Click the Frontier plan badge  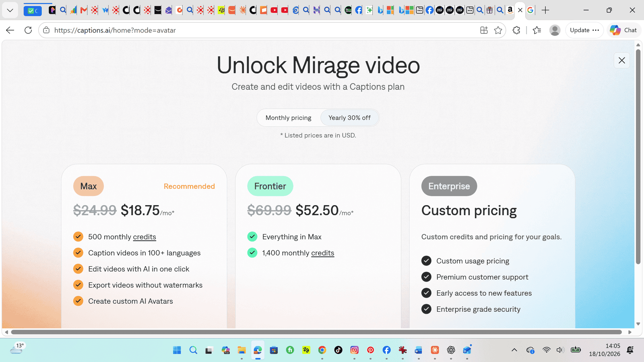tap(270, 186)
